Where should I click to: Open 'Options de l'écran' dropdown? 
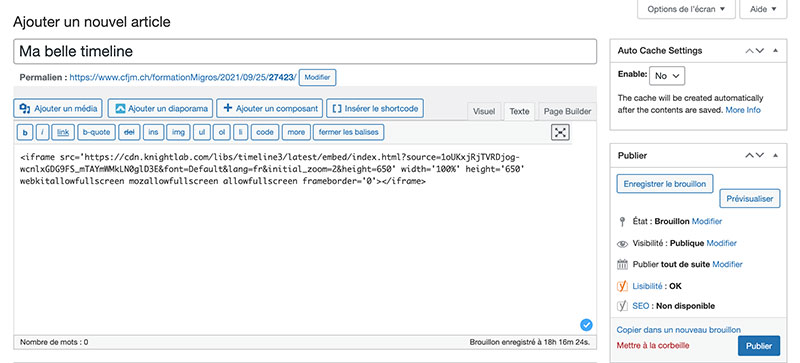(686, 9)
